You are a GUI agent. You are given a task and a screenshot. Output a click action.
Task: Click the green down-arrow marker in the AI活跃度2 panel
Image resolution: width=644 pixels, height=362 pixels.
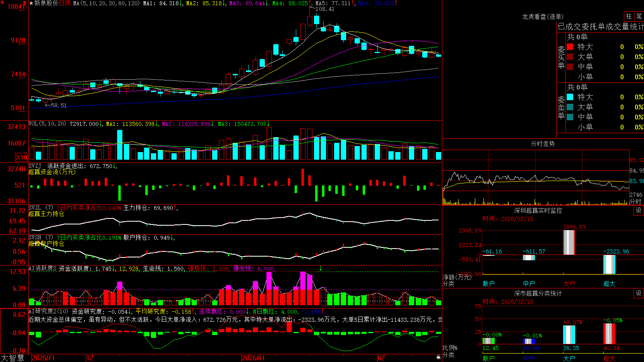[321, 268]
